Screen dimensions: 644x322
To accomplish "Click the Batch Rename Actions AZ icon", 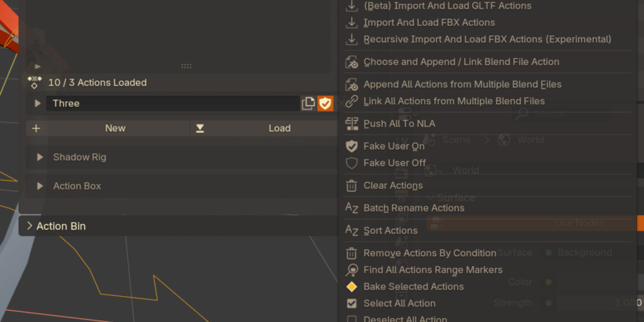I will click(352, 208).
